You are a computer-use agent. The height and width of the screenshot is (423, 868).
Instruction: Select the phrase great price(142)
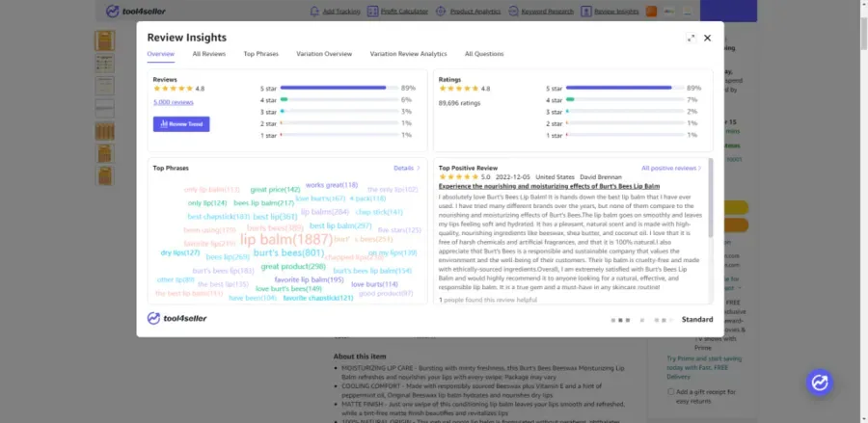tap(275, 190)
